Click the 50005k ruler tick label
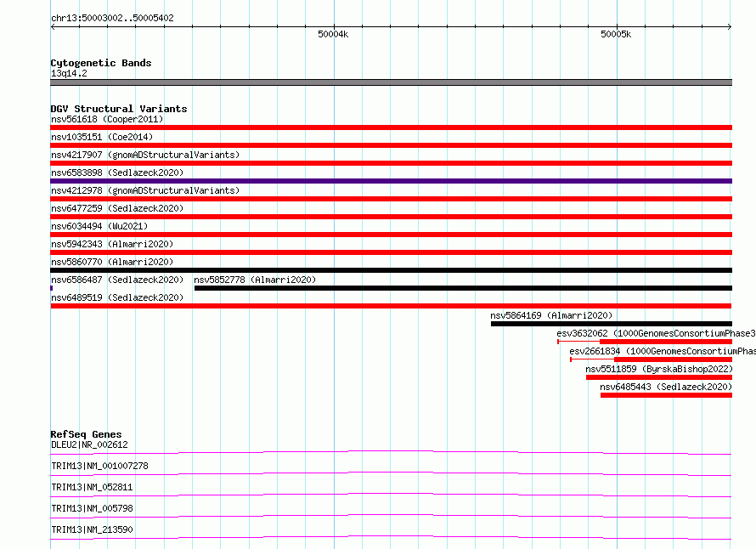Image resolution: width=756 pixels, height=549 pixels. pyautogui.click(x=616, y=34)
